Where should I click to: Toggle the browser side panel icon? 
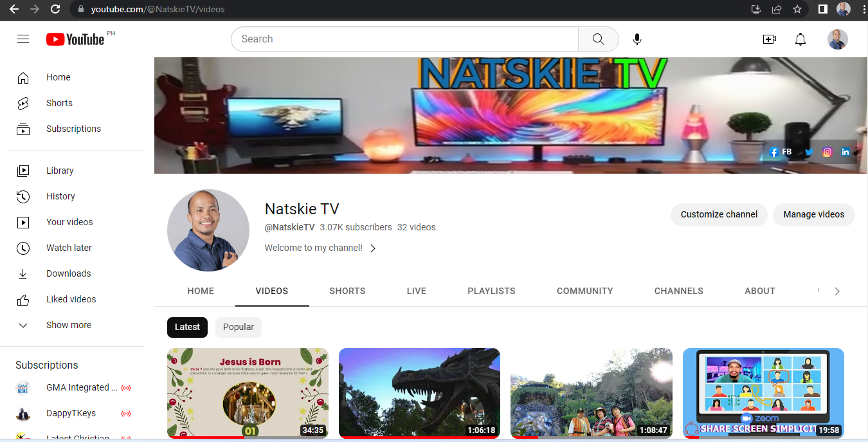(822, 9)
